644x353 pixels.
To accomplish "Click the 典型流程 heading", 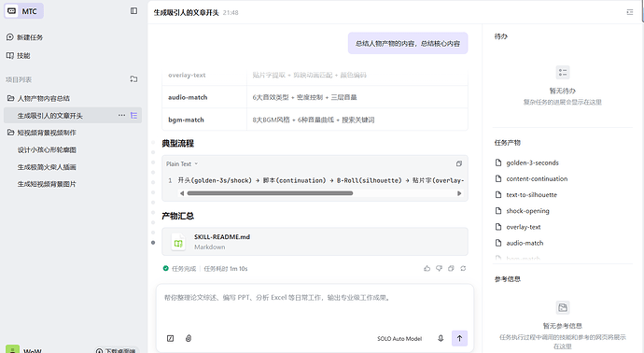I will pyautogui.click(x=178, y=144).
